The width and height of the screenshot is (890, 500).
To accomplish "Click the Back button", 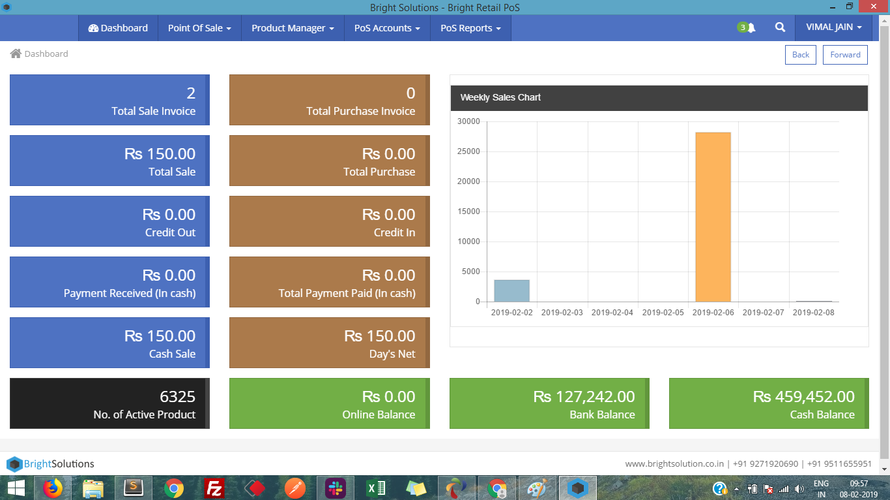I will [800, 54].
